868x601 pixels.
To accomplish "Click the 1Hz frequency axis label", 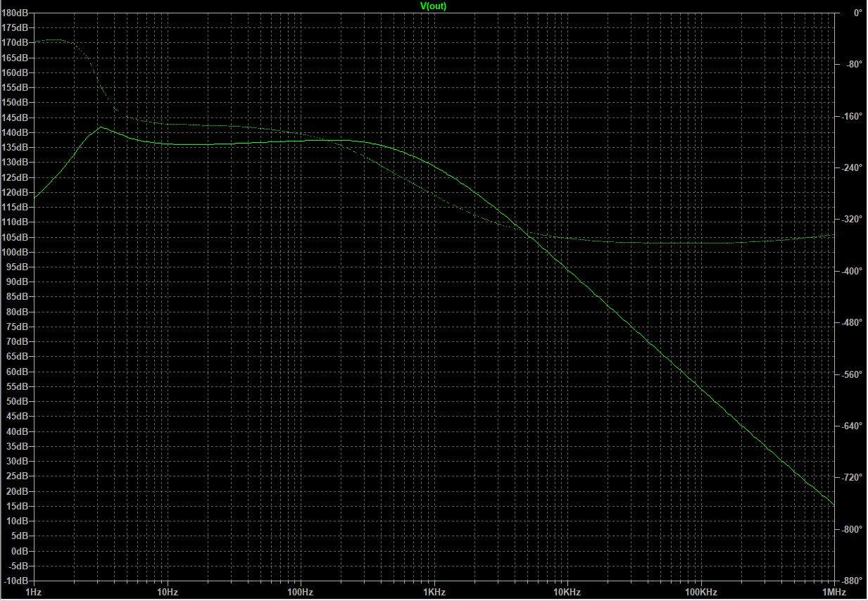I will (33, 593).
